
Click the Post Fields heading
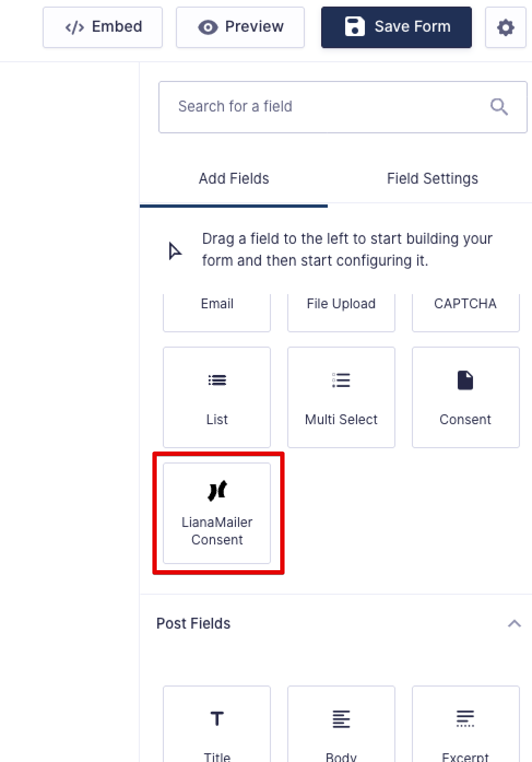[193, 624]
